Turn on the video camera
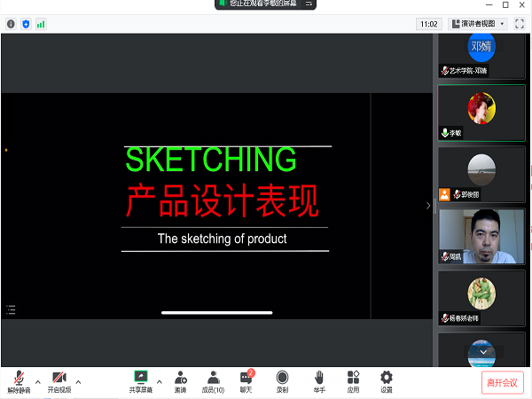 (59, 382)
